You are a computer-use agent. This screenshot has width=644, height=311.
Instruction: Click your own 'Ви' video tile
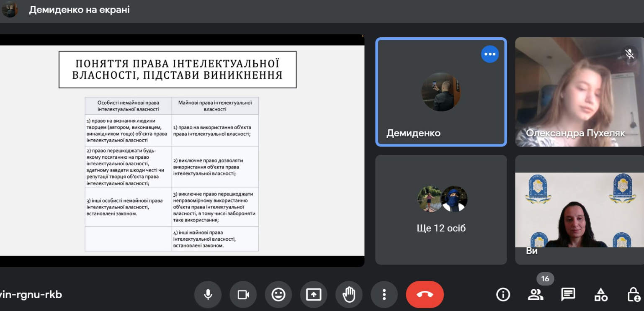pyautogui.click(x=579, y=210)
